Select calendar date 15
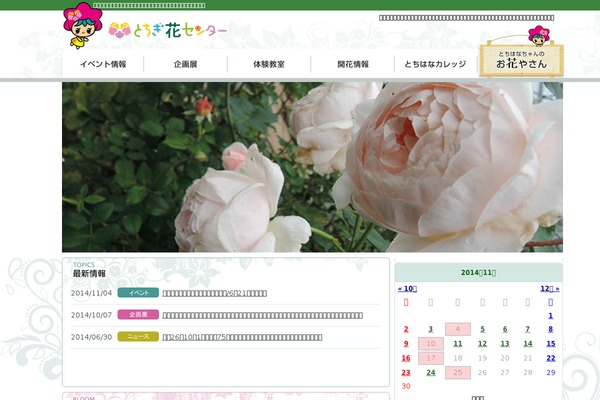This screenshot has height=400, width=600. tap(551, 344)
